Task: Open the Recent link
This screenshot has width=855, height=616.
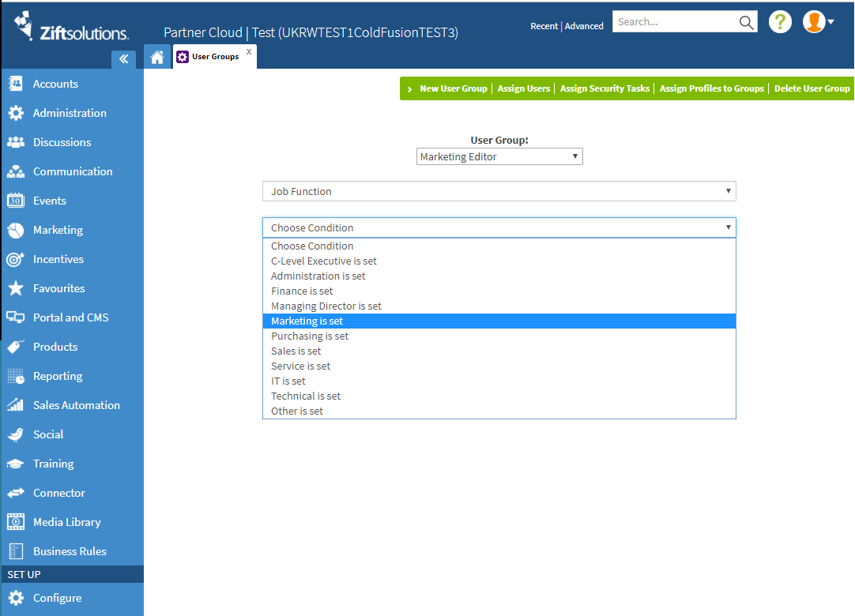Action: pos(544,26)
